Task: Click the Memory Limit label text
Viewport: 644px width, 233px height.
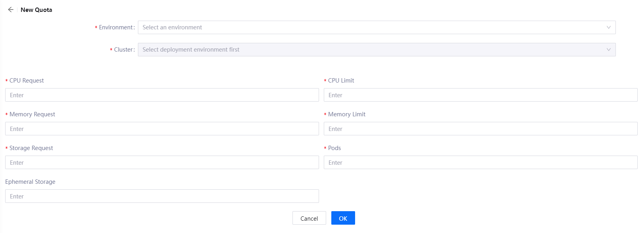Action: tap(346, 114)
